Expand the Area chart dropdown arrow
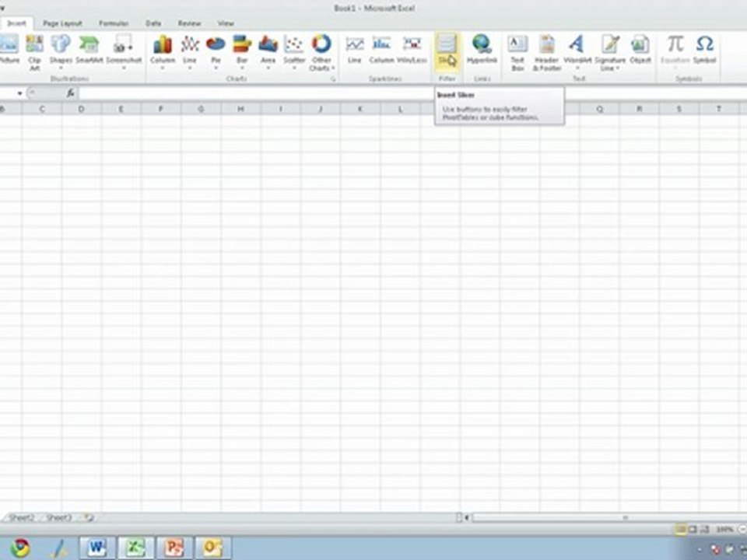The image size is (747, 560). [268, 68]
